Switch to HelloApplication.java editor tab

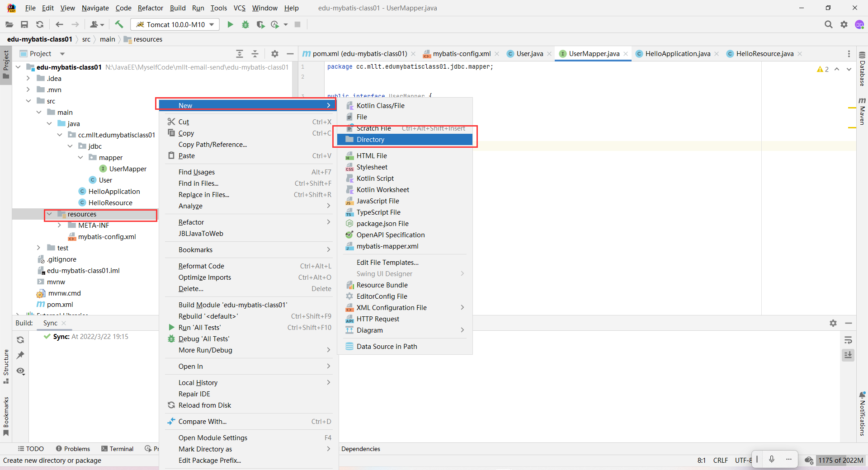pyautogui.click(x=678, y=54)
